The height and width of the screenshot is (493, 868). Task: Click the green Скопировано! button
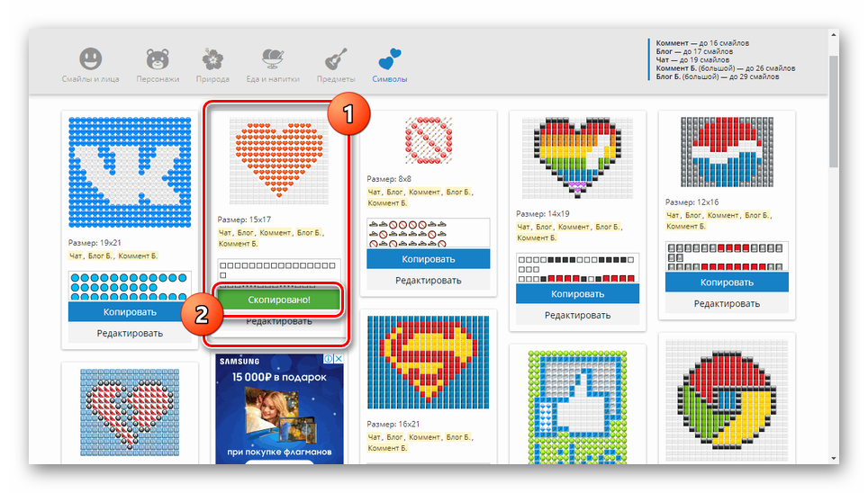[x=278, y=299]
